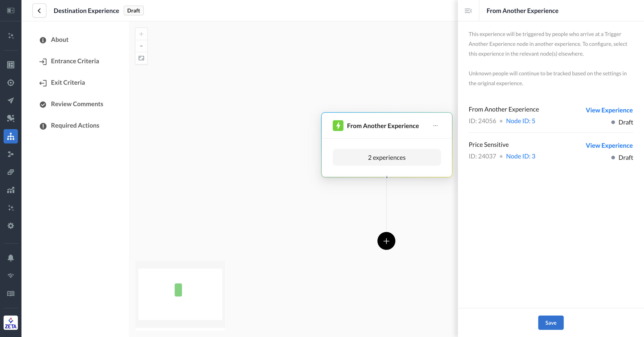View Experience for Price Sensitive
The image size is (644, 337).
point(609,145)
